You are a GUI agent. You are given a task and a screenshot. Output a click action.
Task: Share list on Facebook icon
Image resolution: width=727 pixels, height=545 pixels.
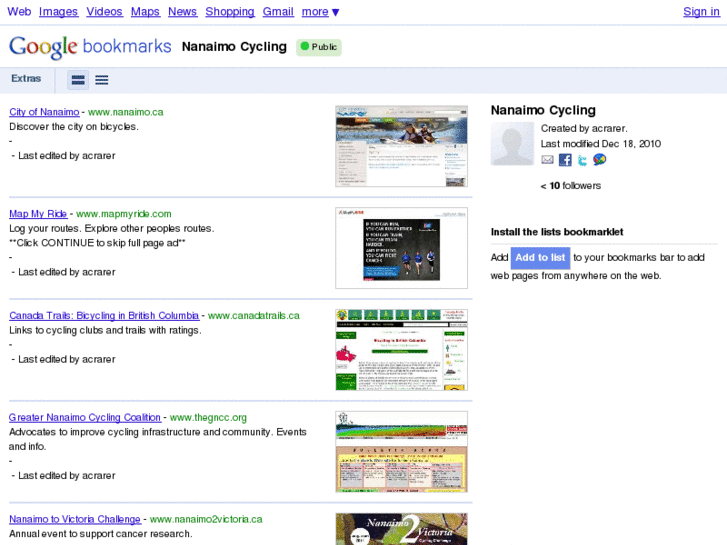(565, 160)
